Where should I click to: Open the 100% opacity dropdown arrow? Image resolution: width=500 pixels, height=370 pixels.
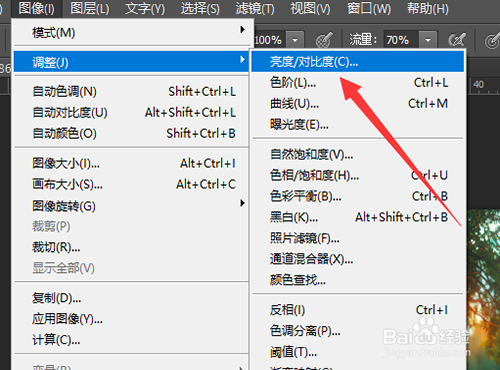click(x=295, y=40)
